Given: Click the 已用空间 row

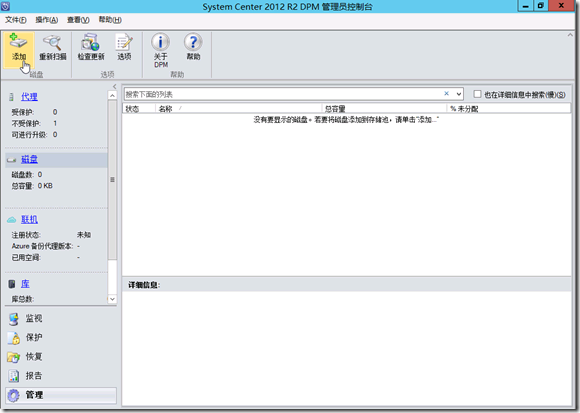Looking at the screenshot, I should coord(46,258).
